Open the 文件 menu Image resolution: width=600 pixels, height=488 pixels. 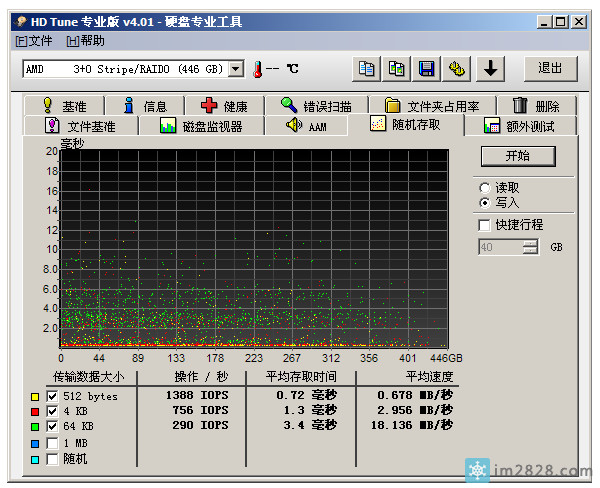(x=34, y=41)
